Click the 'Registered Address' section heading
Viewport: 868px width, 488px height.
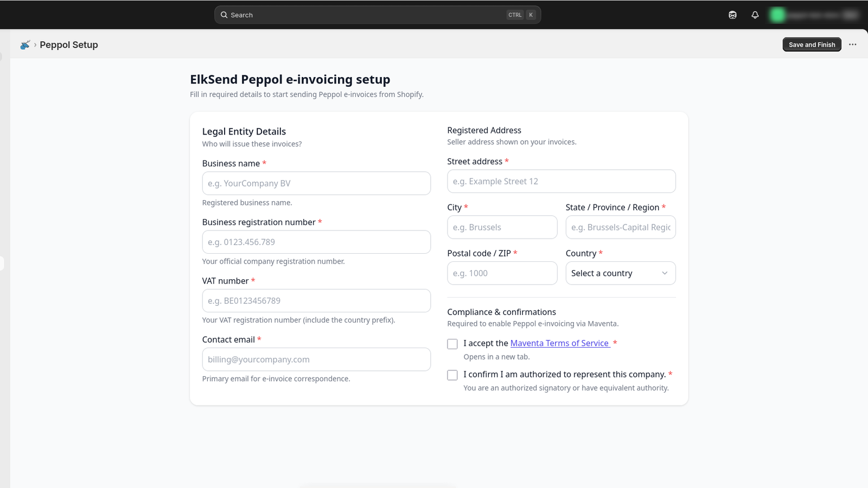pos(484,130)
